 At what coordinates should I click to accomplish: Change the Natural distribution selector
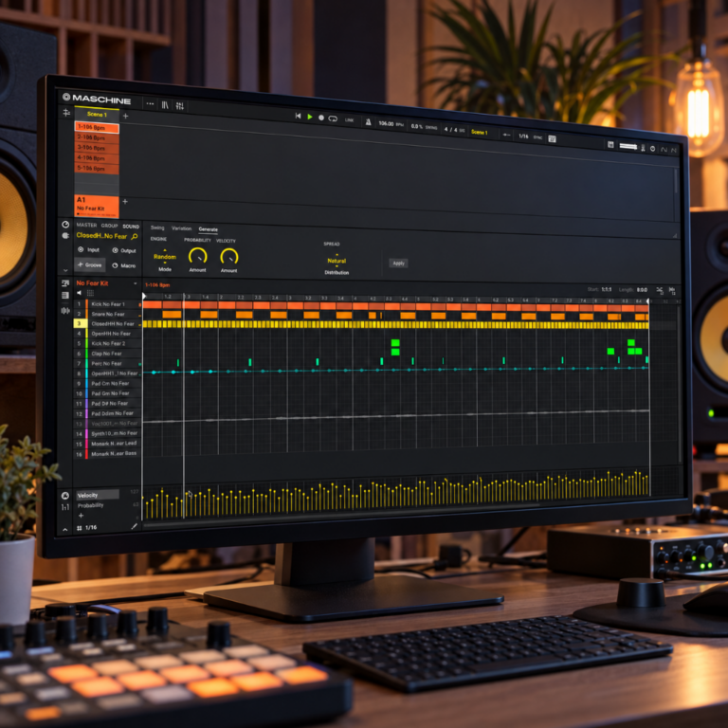click(337, 261)
